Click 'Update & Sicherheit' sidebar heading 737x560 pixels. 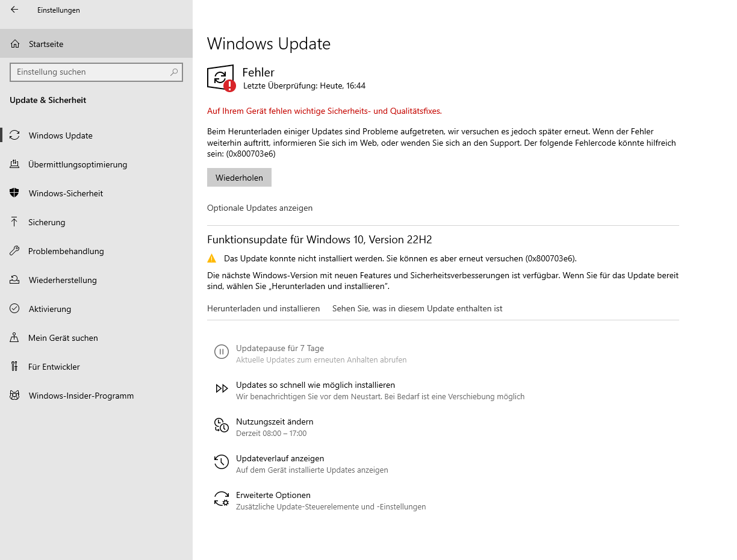[x=48, y=100]
